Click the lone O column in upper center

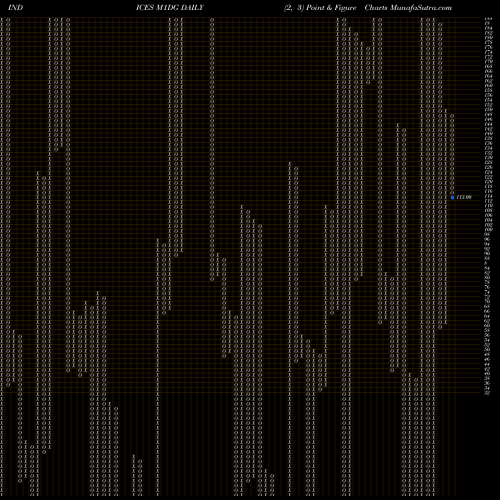(212, 149)
